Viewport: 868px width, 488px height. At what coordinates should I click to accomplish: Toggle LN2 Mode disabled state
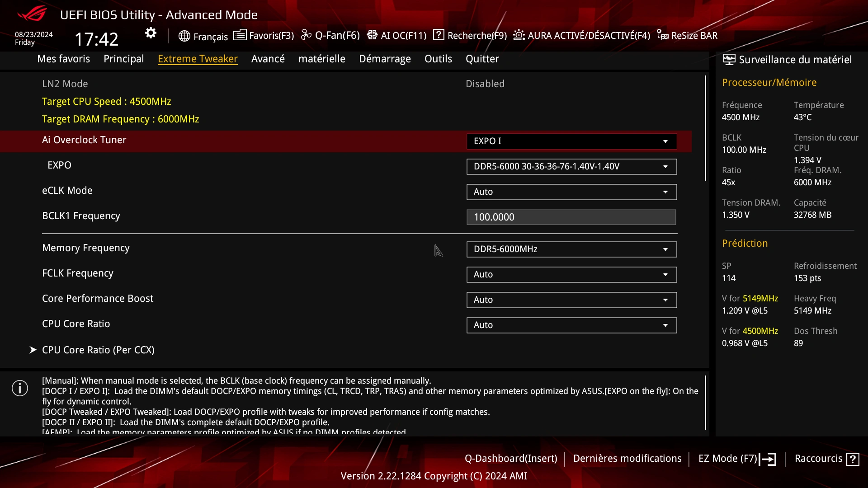tap(485, 84)
